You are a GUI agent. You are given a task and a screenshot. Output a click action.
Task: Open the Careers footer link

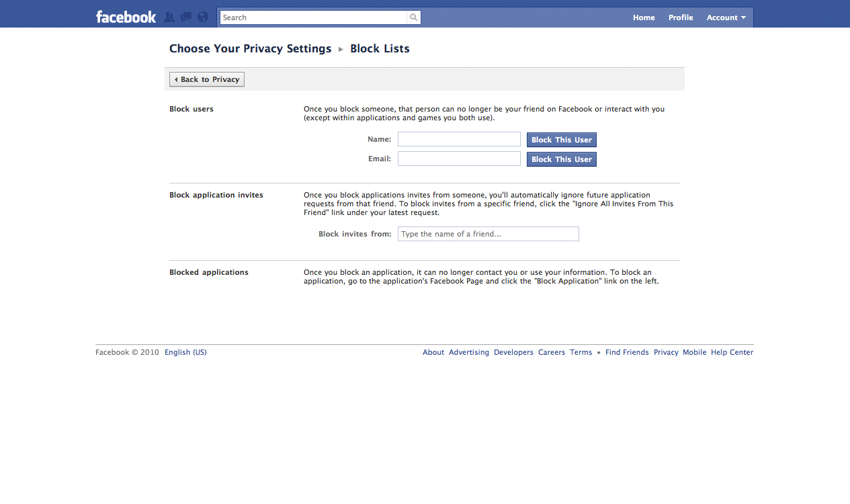point(552,352)
